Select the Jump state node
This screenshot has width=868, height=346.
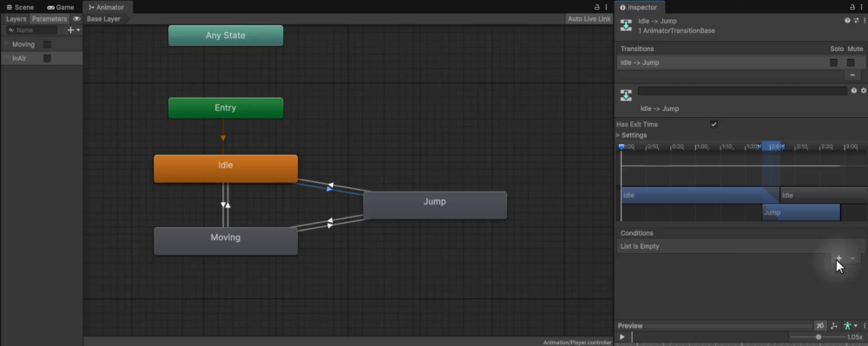435,205
